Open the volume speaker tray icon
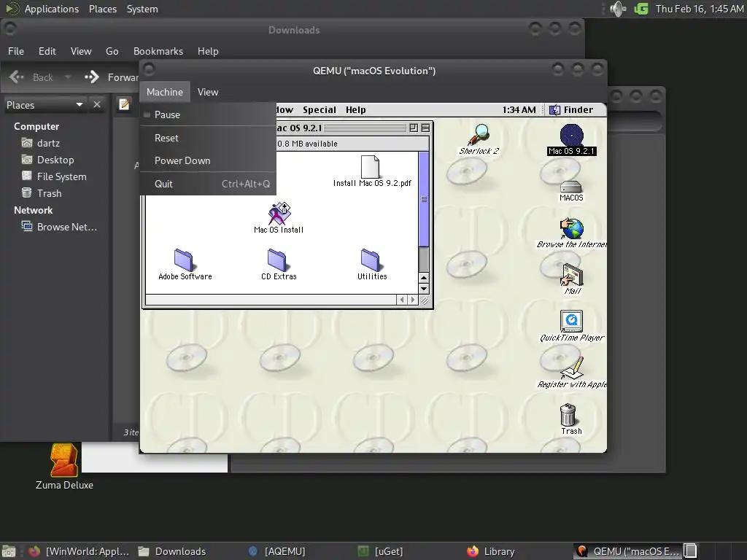747x560 pixels. point(618,9)
